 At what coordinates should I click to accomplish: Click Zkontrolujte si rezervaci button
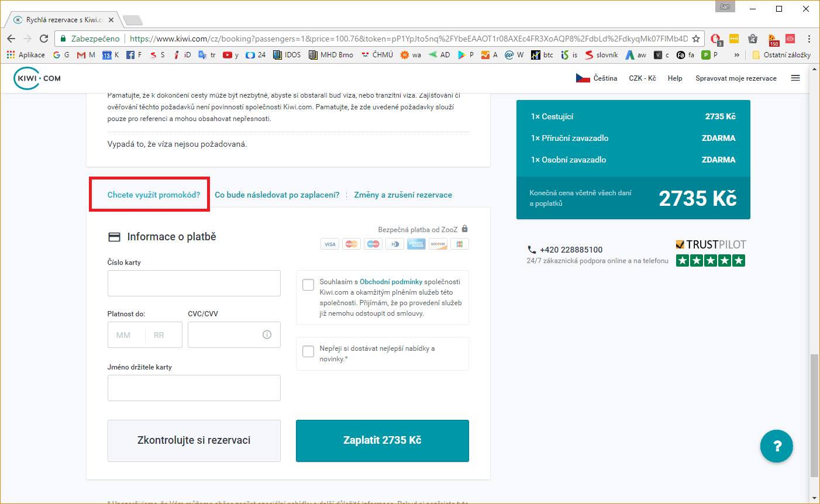click(x=194, y=440)
